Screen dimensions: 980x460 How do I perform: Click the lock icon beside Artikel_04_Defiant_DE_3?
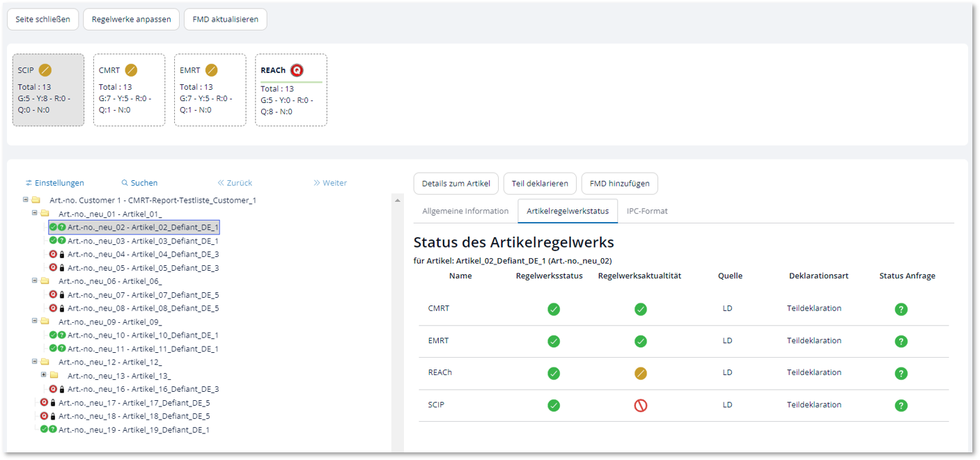[x=62, y=255]
